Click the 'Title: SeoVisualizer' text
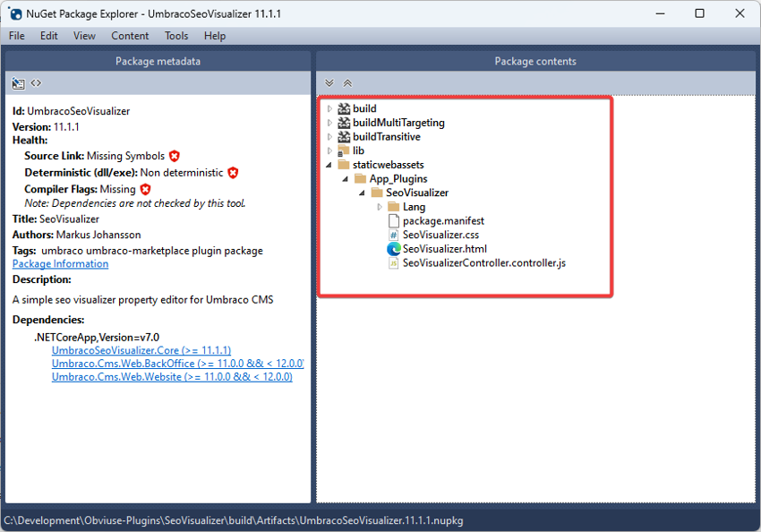The height and width of the screenshot is (532, 761). (56, 219)
